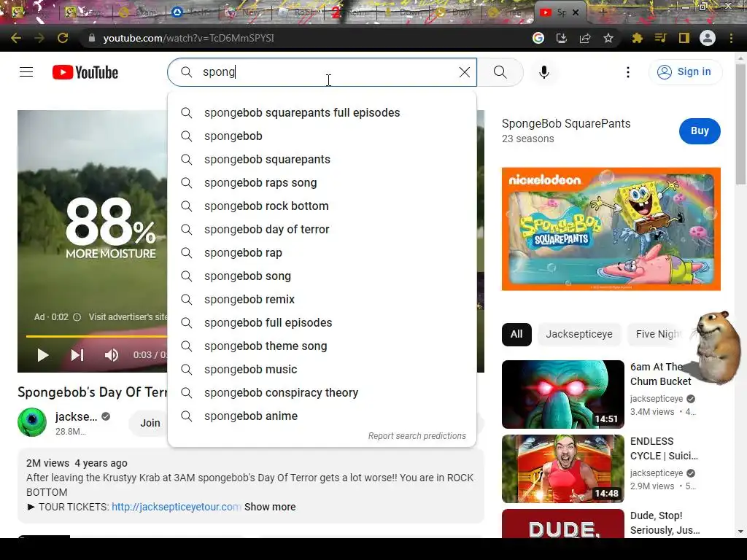747x560 pixels.
Task: Click the Sign in button
Action: [685, 72]
